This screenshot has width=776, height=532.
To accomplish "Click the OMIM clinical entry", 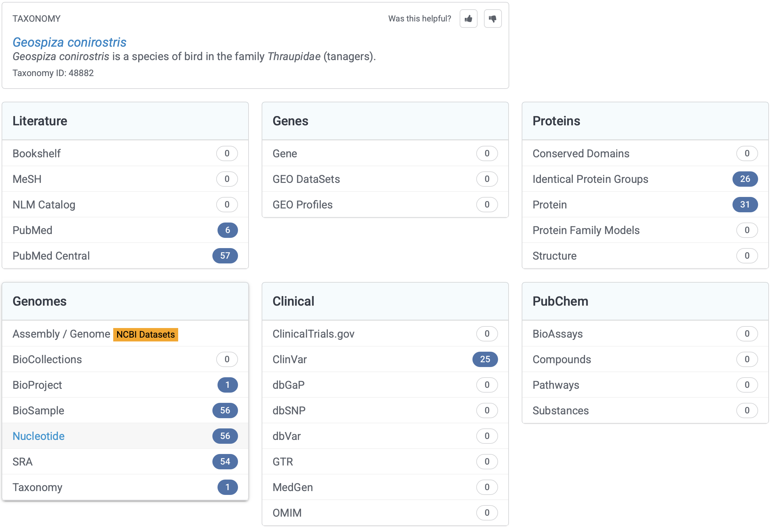I will [x=287, y=512].
